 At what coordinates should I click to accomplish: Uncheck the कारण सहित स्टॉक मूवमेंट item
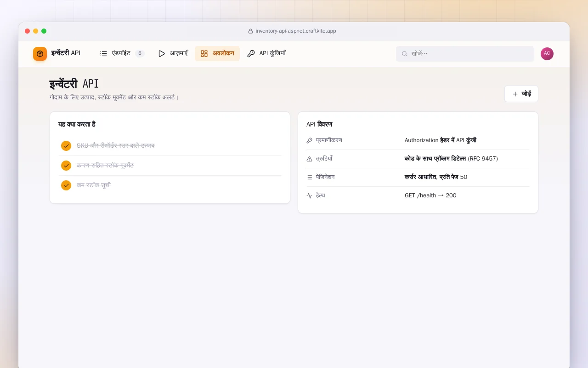tap(66, 166)
